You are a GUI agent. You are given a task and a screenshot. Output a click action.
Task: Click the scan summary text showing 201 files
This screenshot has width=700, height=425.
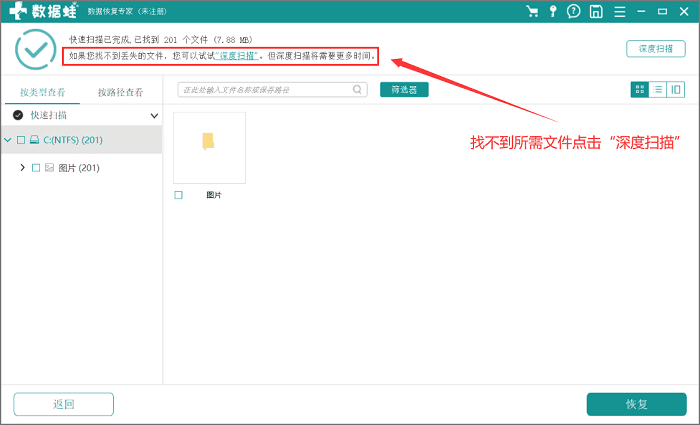(161, 40)
